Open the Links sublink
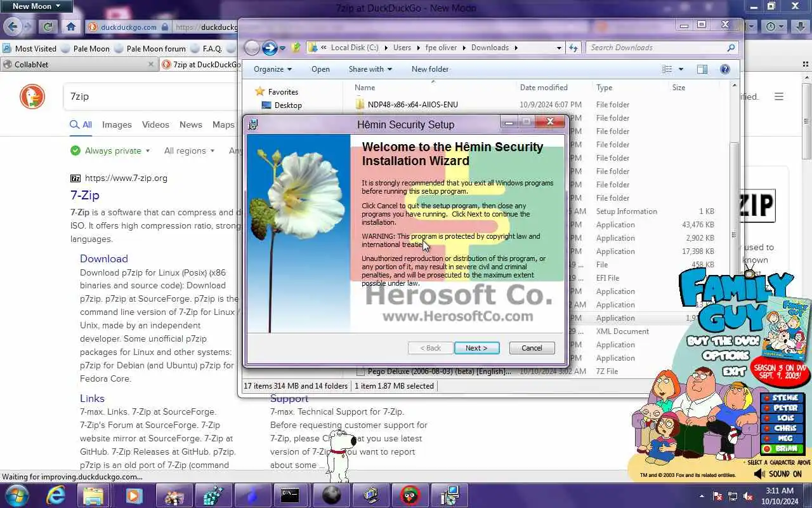 pyautogui.click(x=92, y=398)
